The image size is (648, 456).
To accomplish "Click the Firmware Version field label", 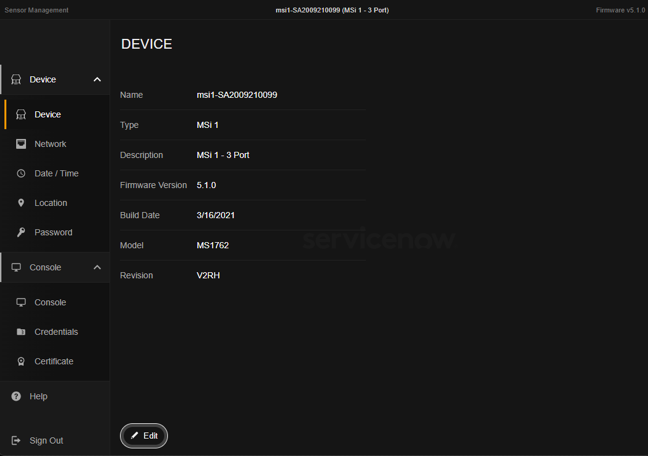I will point(153,185).
